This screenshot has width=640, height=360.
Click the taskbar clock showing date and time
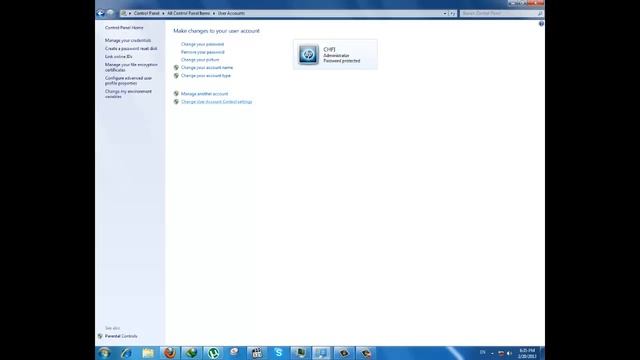[x=527, y=353]
